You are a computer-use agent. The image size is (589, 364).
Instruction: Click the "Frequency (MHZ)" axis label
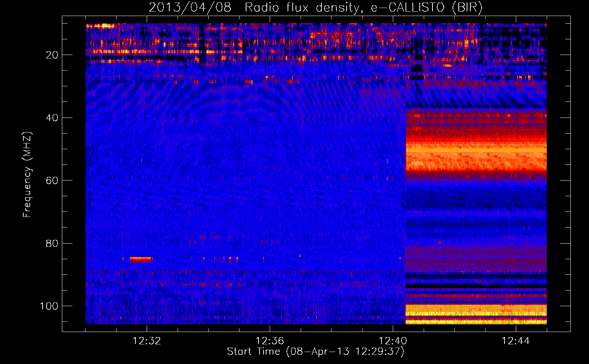[27, 175]
